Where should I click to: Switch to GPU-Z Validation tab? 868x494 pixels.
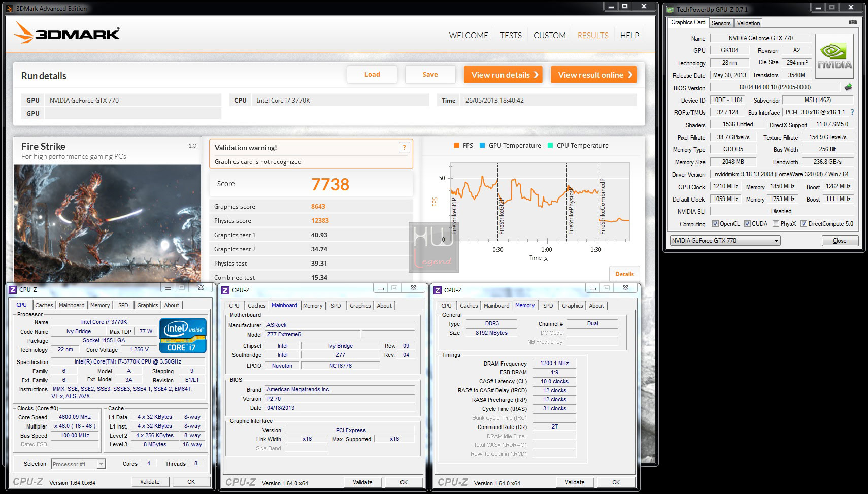click(x=748, y=23)
